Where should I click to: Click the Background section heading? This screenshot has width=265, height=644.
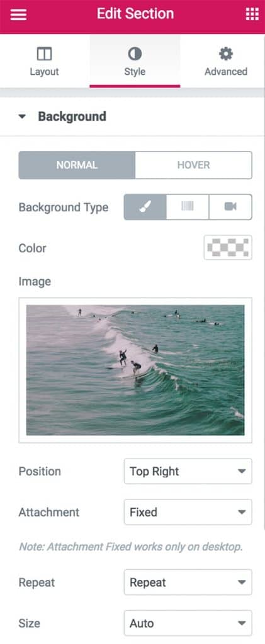[72, 116]
